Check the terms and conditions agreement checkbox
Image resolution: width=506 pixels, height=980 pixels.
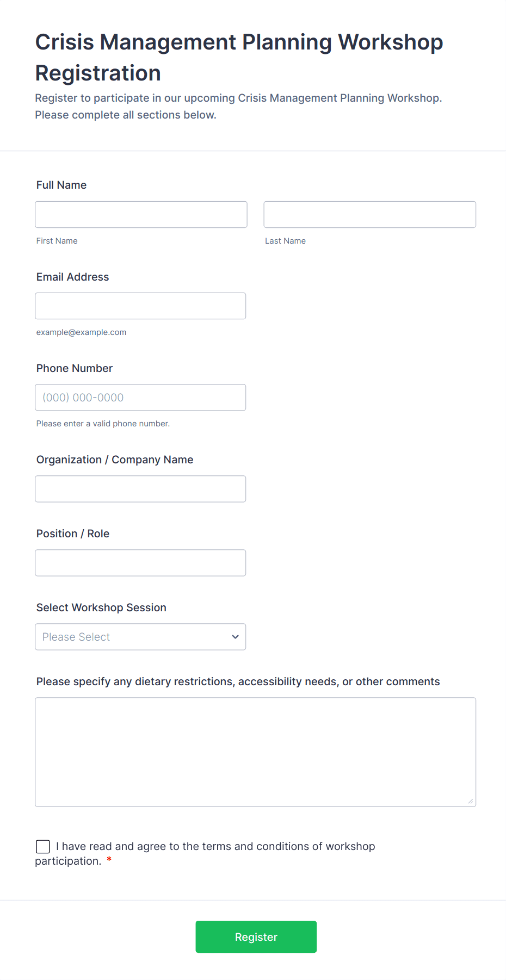[43, 846]
